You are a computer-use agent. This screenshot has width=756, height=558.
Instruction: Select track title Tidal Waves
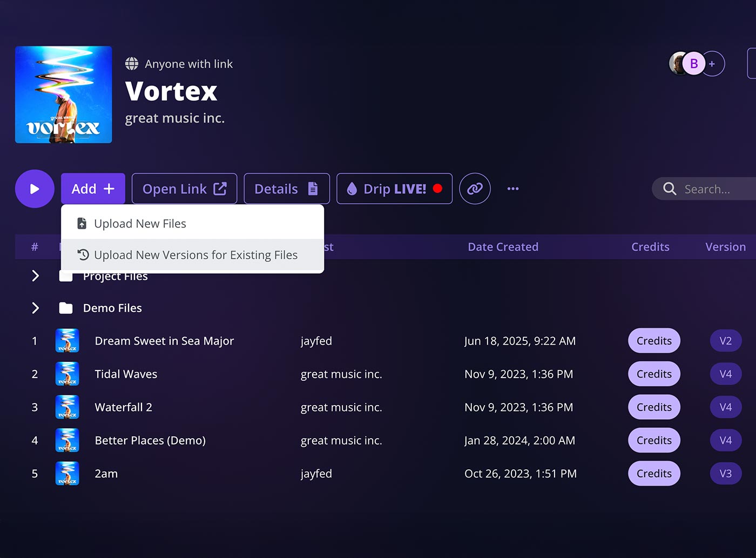pos(126,374)
